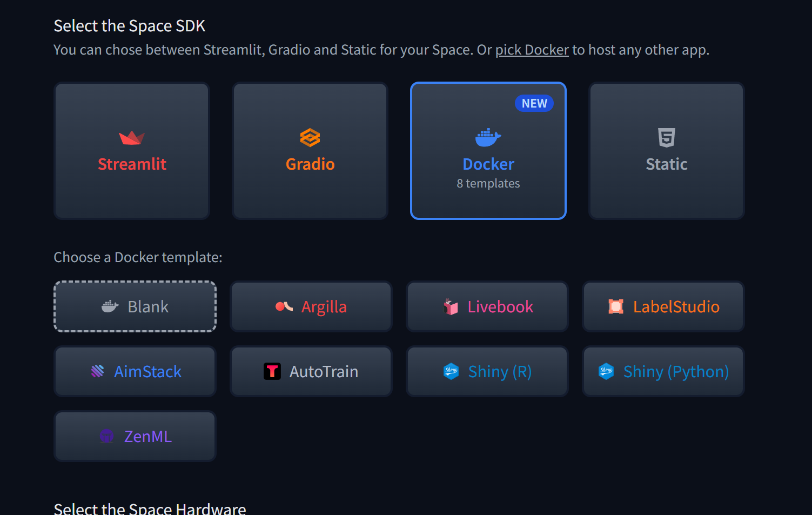Click the 'Select the Space SDK' heading
The width and height of the screenshot is (812, 515).
(x=130, y=26)
